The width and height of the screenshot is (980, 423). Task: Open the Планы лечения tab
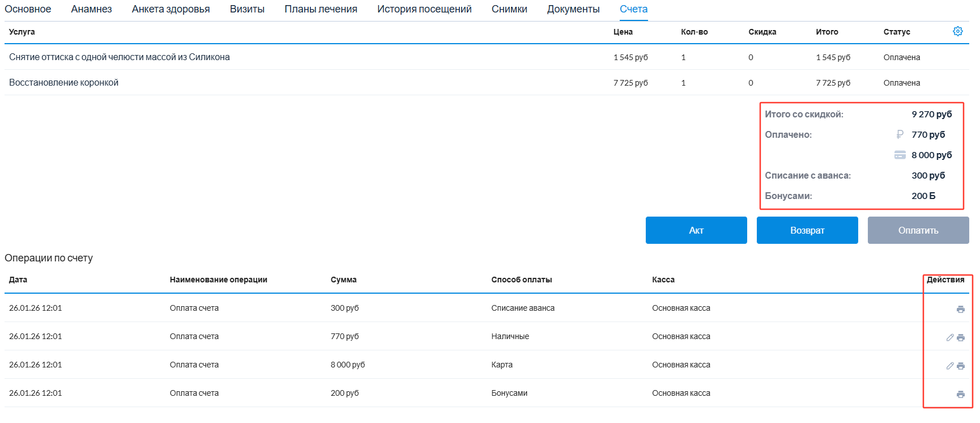coord(321,9)
